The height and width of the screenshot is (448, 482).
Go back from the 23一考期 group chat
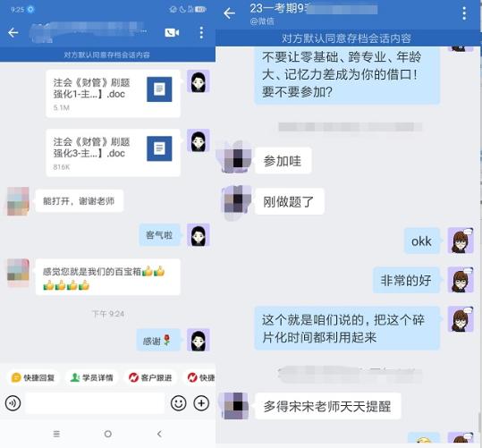click(x=229, y=13)
